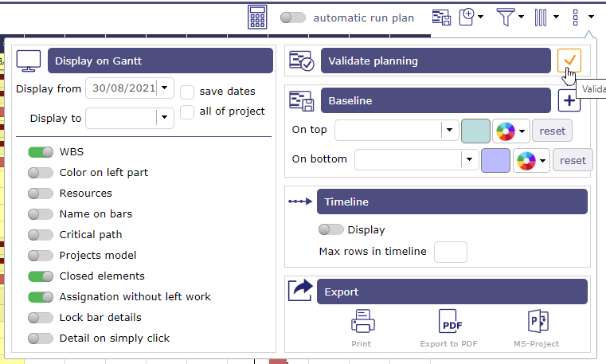
Task: Open the columns selector icon in toolbar
Action: 541,17
